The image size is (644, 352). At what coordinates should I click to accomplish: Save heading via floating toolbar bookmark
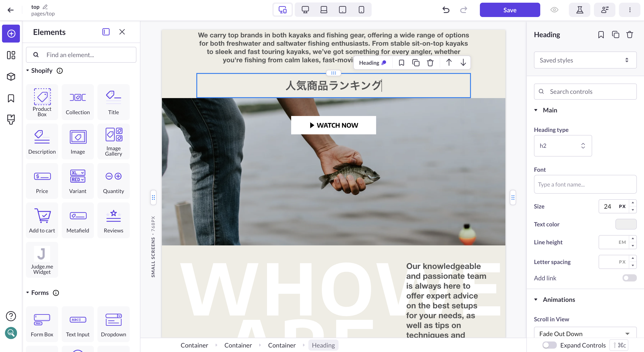coord(401,63)
